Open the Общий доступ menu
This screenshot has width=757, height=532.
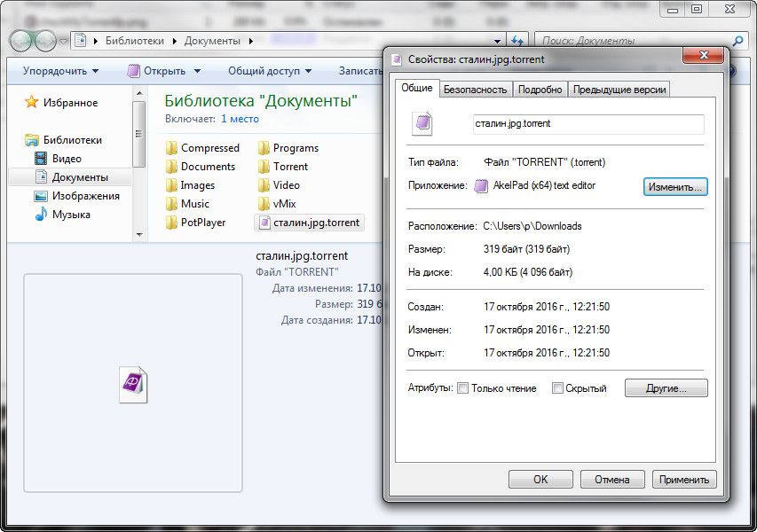(270, 71)
